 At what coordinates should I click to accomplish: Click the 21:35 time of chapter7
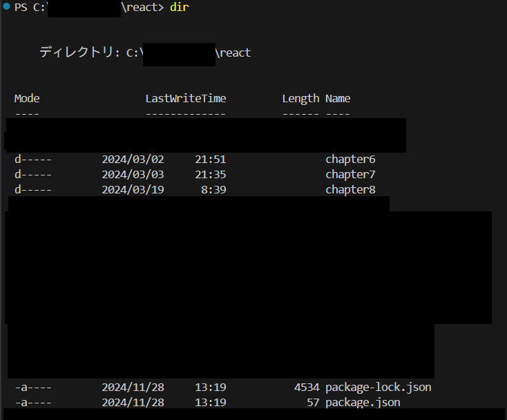click(210, 175)
